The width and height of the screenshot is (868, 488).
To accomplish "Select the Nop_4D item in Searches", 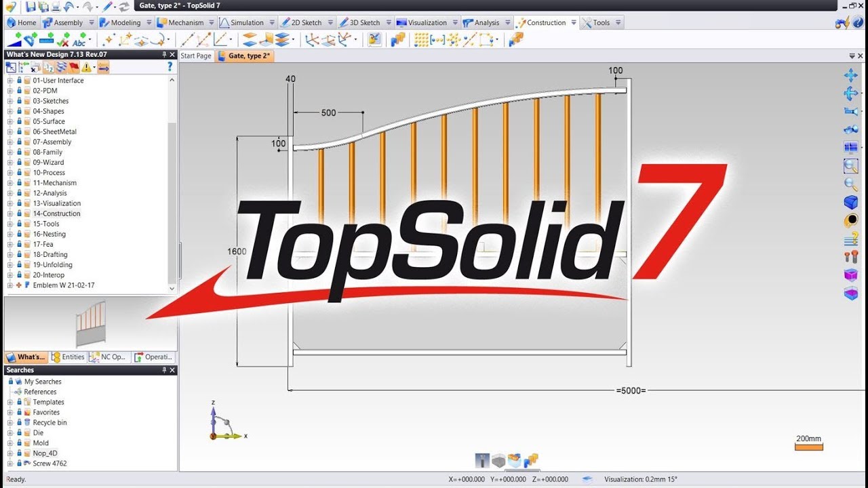I will (x=45, y=453).
